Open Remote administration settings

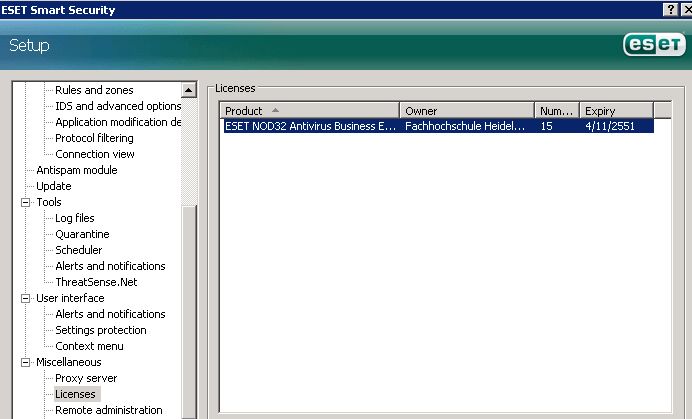(109, 410)
